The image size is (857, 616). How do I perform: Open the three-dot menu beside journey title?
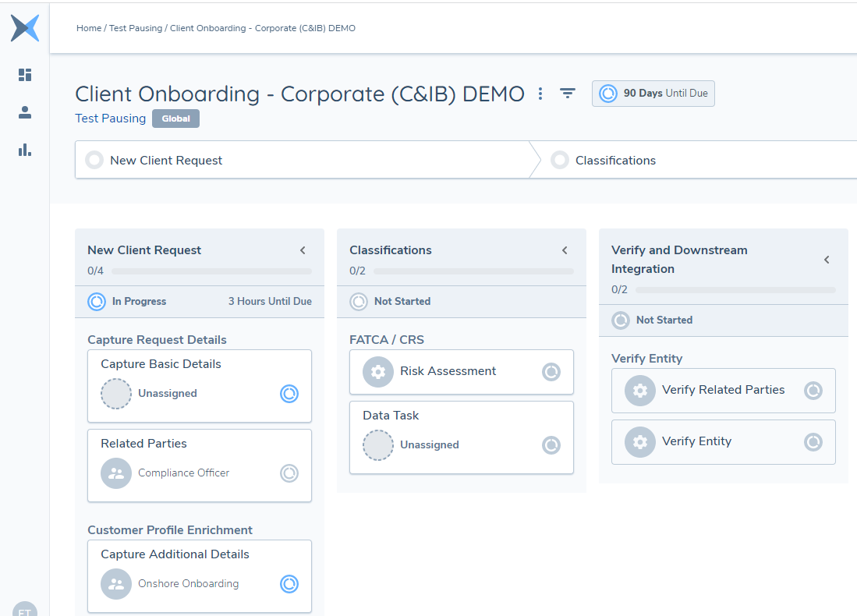click(x=540, y=94)
